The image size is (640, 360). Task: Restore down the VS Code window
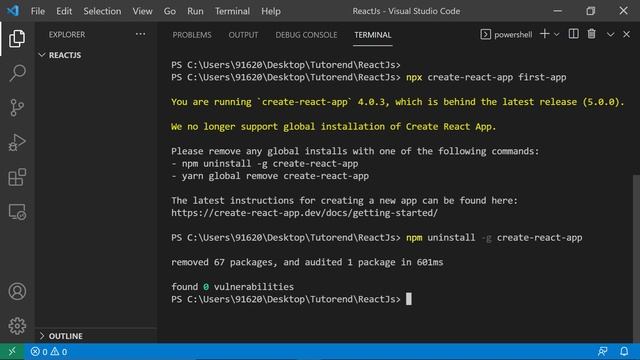click(x=591, y=11)
